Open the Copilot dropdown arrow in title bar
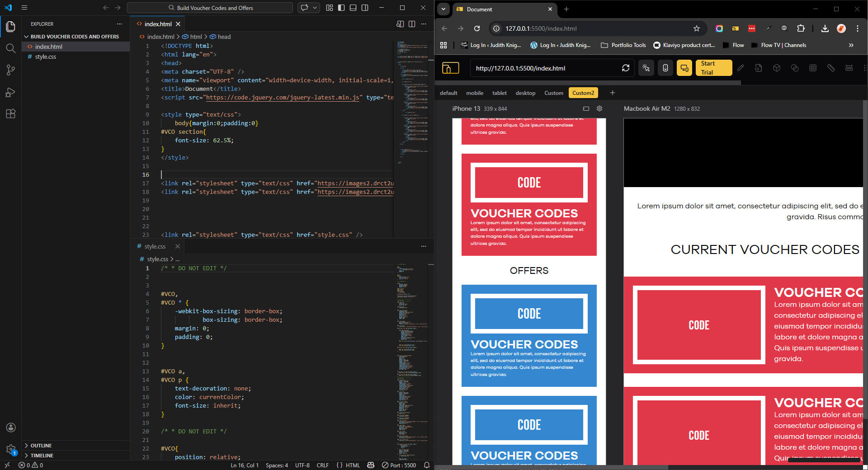 [315, 8]
